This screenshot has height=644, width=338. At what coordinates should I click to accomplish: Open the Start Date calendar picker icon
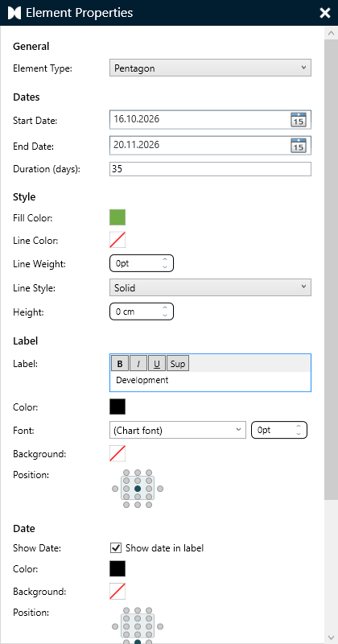click(x=299, y=119)
